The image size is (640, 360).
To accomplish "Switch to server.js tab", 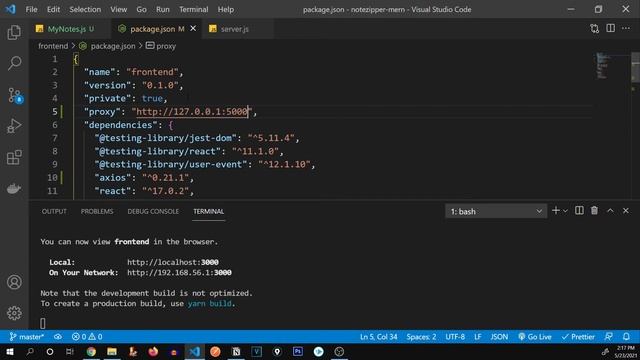I will tap(235, 29).
